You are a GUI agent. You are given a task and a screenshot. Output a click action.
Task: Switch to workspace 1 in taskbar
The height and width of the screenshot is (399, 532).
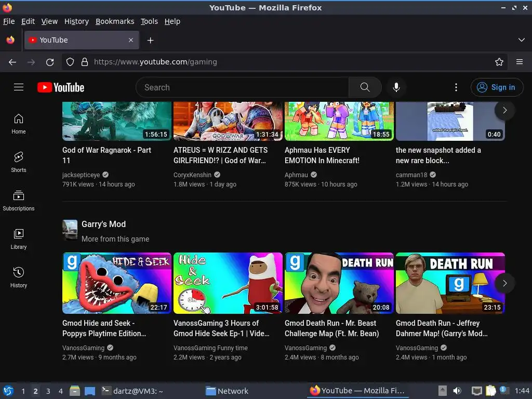coord(23,391)
